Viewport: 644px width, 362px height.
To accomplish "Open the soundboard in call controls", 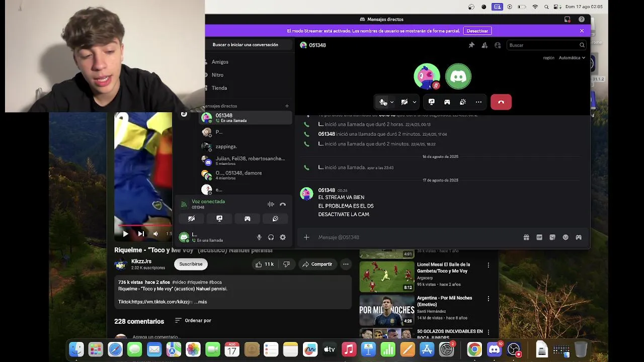I will click(463, 102).
